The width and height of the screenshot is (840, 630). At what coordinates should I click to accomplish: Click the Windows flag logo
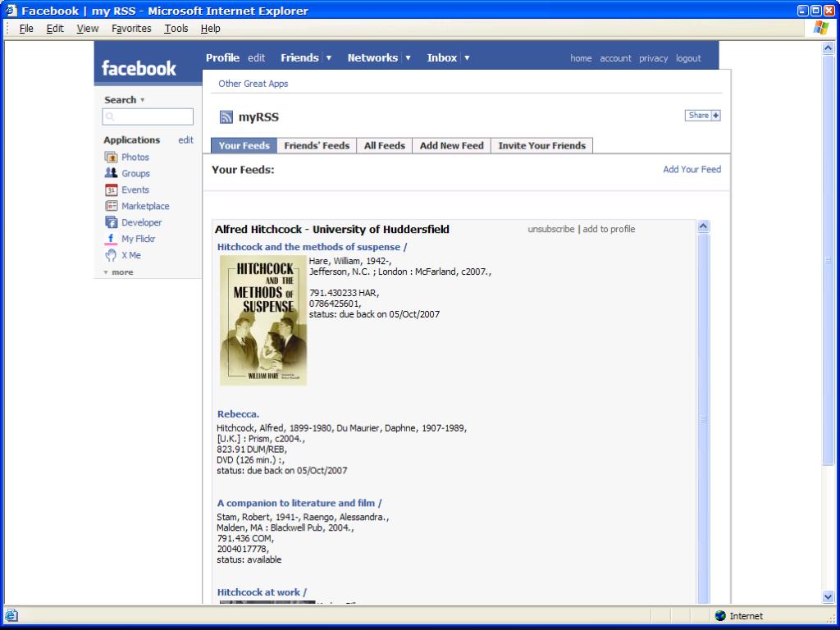[x=820, y=29]
